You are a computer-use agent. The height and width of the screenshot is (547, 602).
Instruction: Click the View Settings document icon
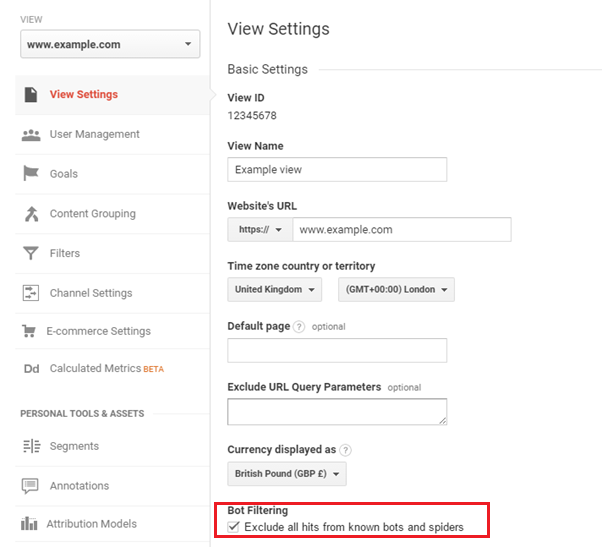[30, 94]
